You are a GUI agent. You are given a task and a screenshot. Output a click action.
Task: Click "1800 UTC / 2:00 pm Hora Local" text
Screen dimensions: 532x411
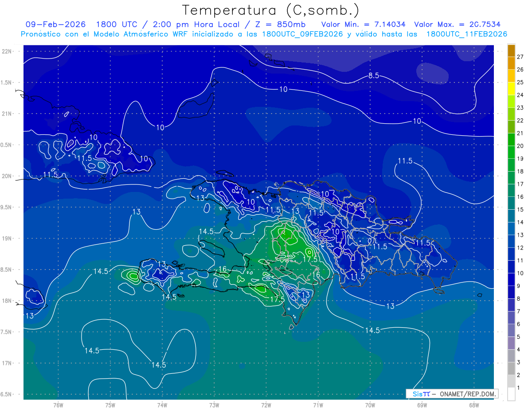coord(169,24)
